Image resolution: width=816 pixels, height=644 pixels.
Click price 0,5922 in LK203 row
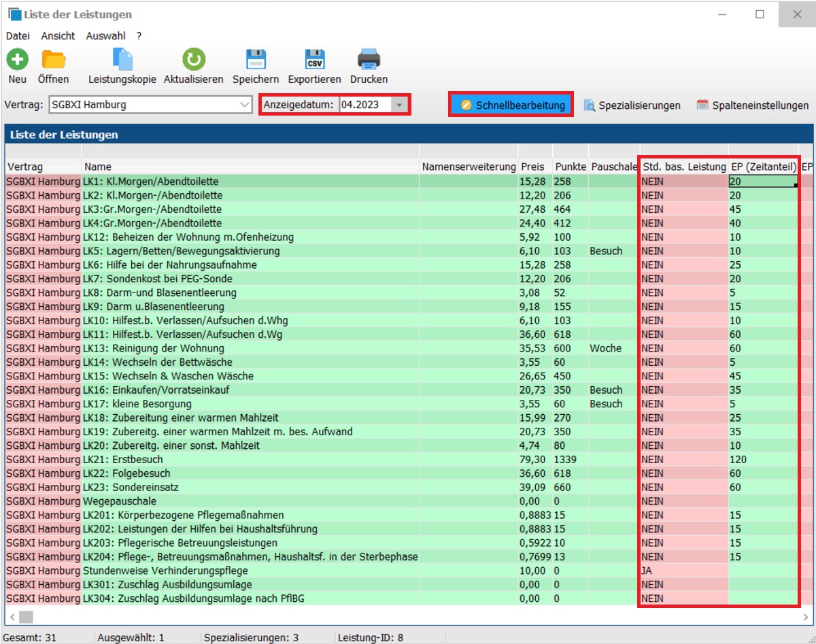(534, 543)
